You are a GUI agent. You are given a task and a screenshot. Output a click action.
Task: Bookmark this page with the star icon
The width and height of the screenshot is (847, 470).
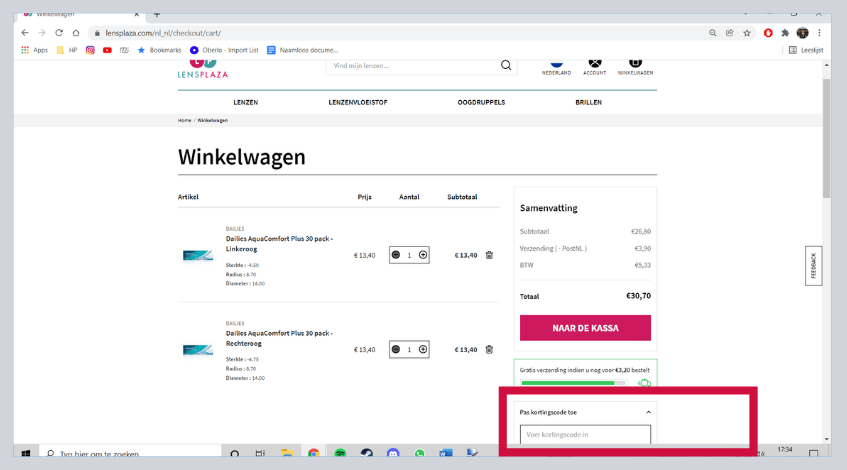747,33
